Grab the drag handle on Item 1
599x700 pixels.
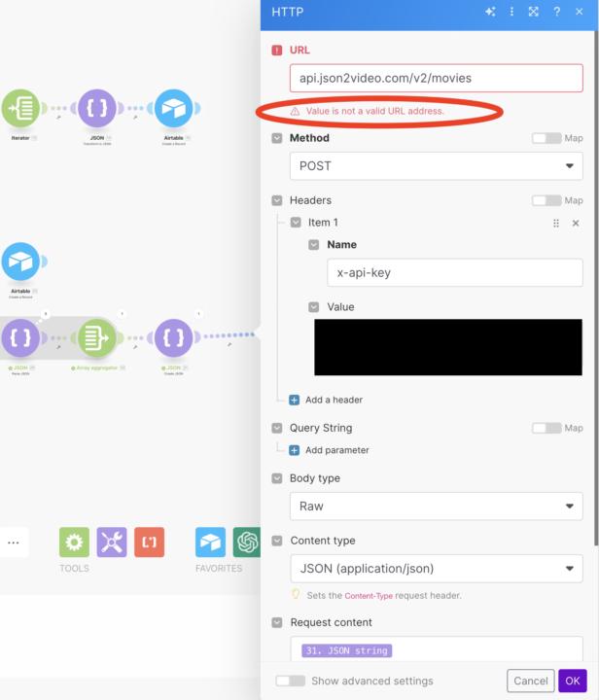pos(555,223)
